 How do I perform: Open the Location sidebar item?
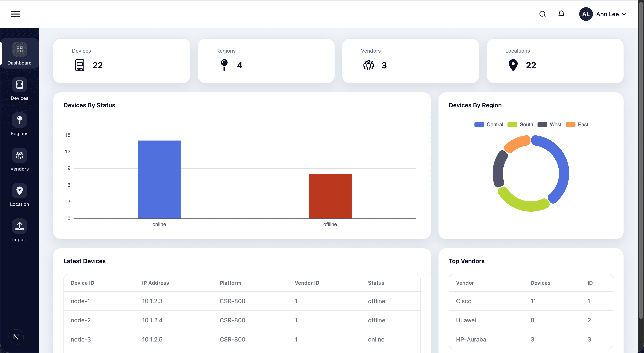coord(20,195)
